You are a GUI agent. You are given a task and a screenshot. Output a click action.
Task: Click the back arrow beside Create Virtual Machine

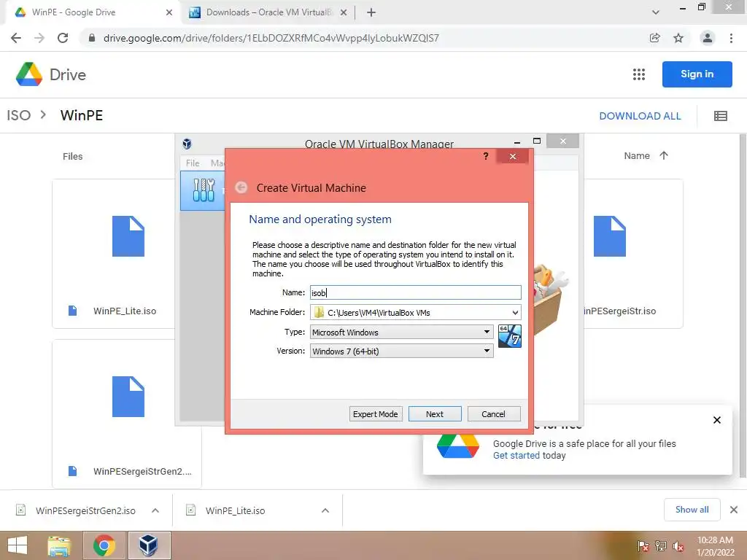pos(241,187)
